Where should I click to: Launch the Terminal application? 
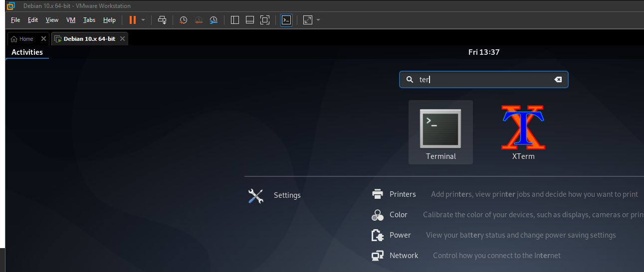coord(440,133)
